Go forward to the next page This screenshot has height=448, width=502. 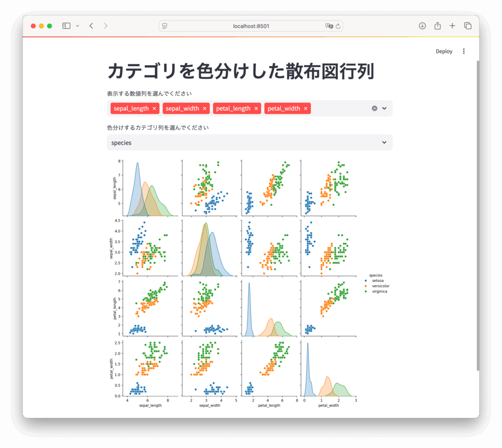coord(105,26)
